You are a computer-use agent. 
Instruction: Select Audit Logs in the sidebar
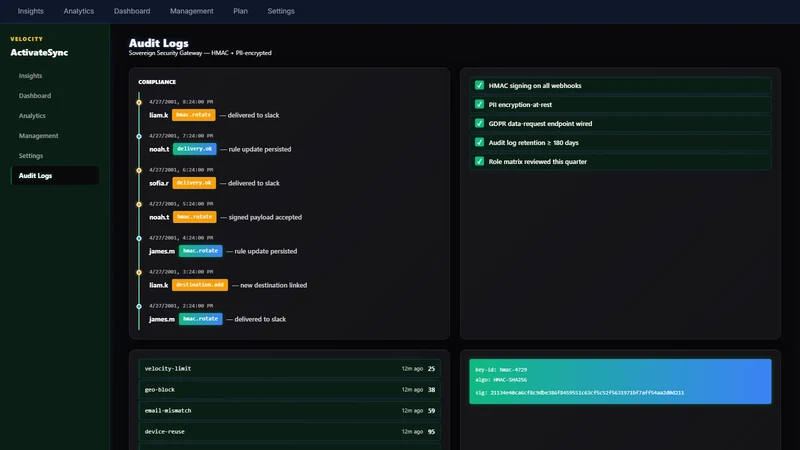point(55,176)
